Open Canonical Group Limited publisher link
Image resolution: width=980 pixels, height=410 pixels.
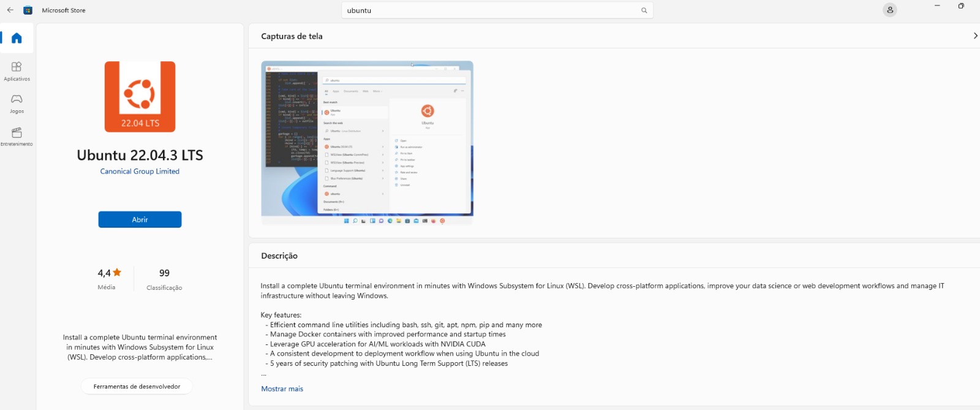point(140,172)
